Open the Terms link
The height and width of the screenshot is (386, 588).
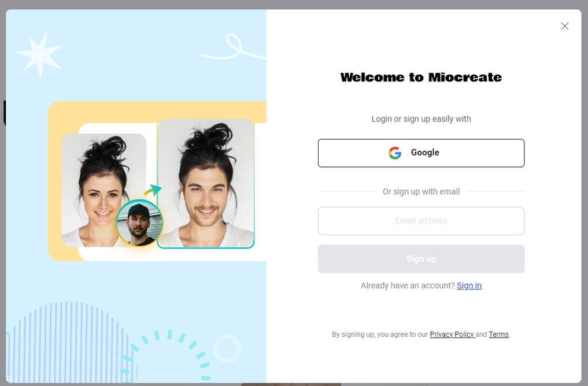point(498,335)
